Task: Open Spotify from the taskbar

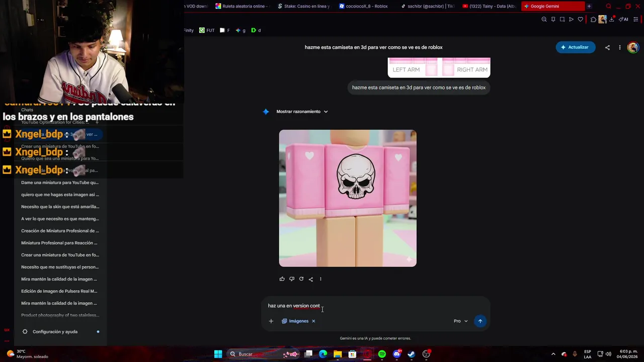Action: coord(382,354)
